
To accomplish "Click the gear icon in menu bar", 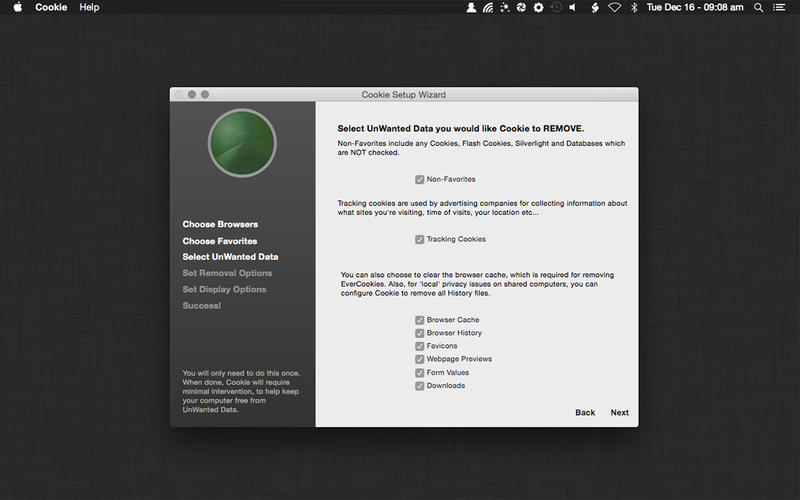I will tap(538, 7).
